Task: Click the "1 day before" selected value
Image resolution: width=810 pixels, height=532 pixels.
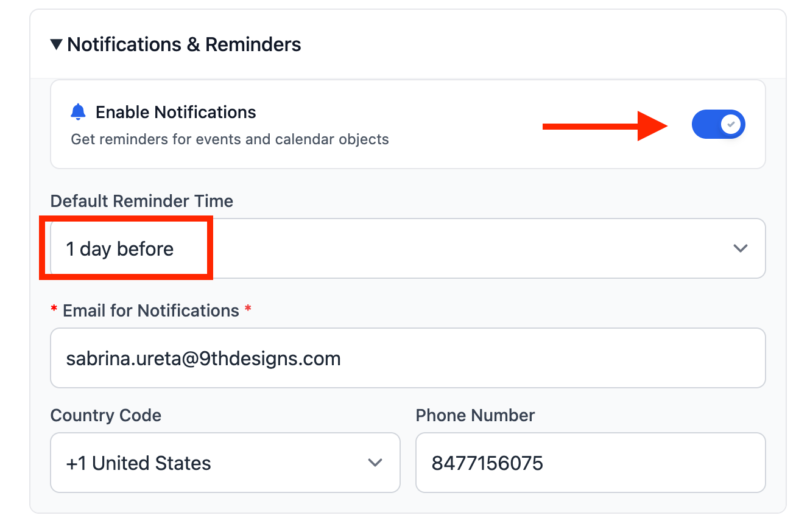Action: (x=120, y=249)
